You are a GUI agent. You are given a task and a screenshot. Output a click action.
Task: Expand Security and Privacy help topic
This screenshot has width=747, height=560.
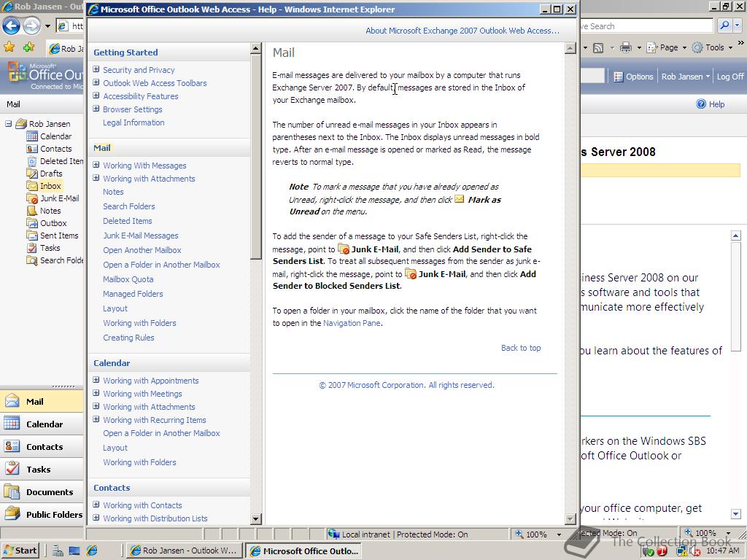coord(96,69)
